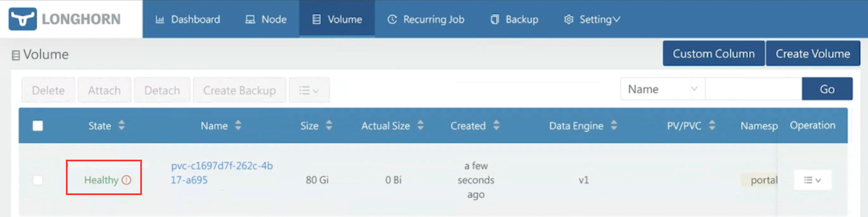
Task: Click the Setting gear icon
Action: (x=569, y=20)
